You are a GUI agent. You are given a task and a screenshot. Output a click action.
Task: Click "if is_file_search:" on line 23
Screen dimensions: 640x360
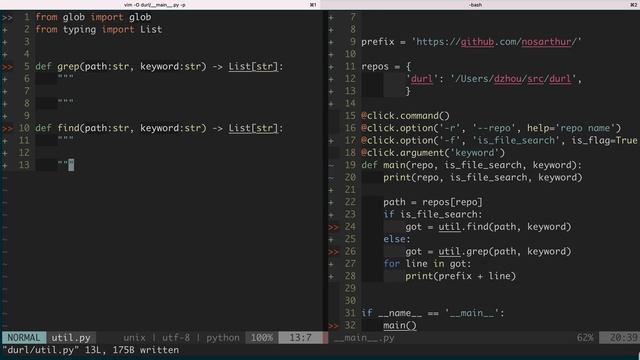(x=433, y=214)
